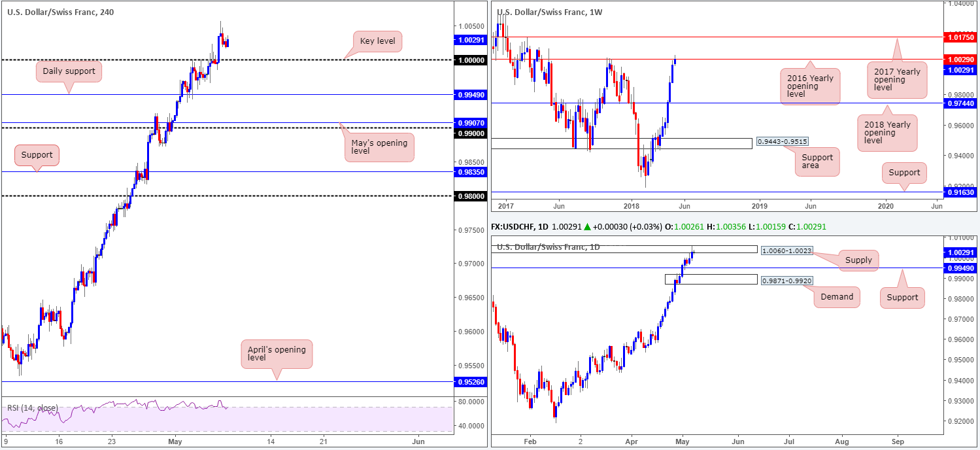Click the weekly support area rectangle
This screenshot has height=450, width=980.
[621, 143]
